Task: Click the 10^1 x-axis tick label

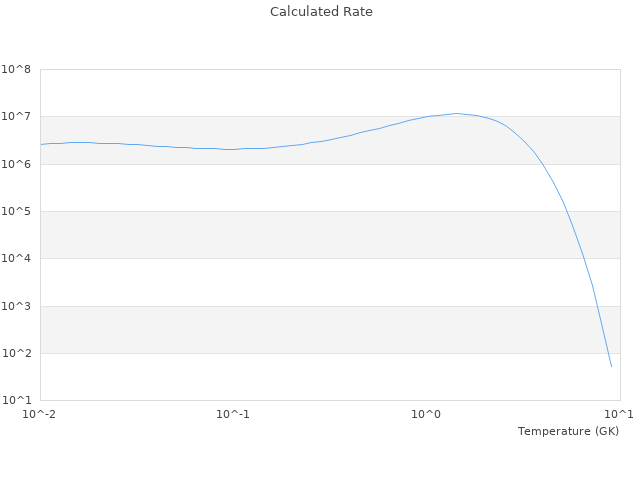Action: pos(618,414)
